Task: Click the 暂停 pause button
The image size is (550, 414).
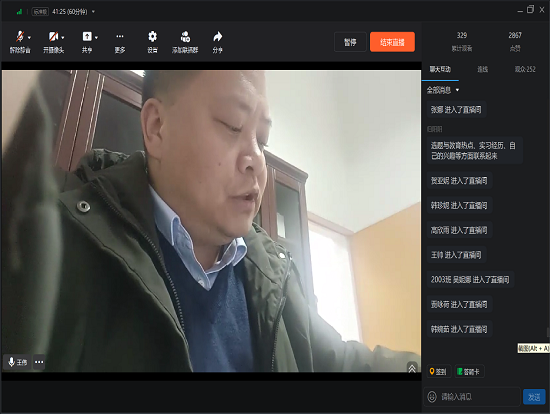Action: [x=350, y=42]
